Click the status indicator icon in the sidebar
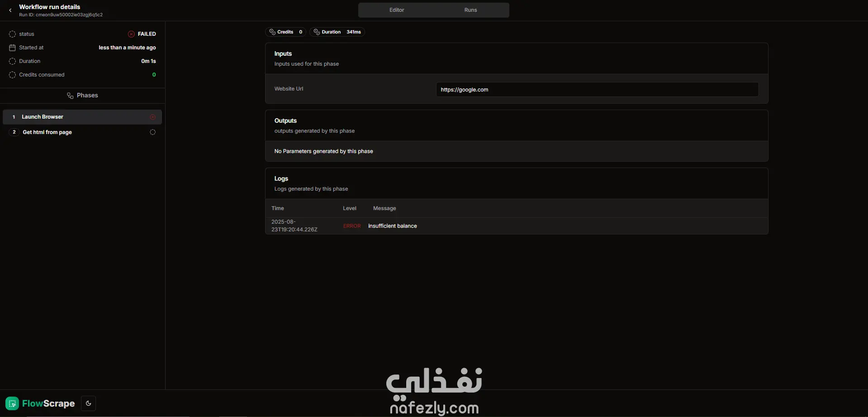The width and height of the screenshot is (868, 417). pos(12,34)
